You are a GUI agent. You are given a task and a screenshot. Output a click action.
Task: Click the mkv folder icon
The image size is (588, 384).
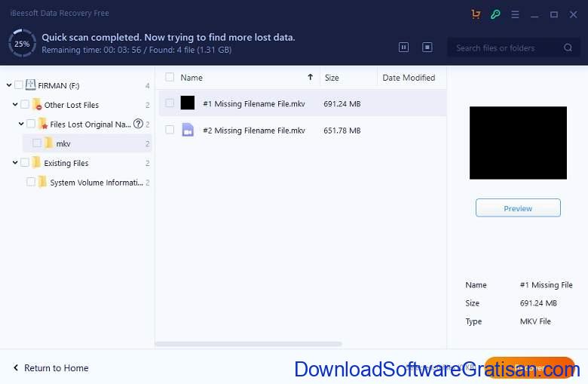(49, 143)
